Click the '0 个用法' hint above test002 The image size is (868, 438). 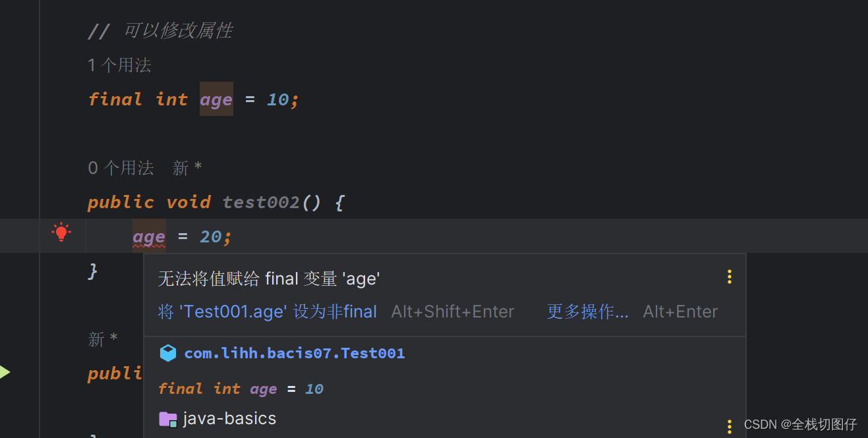click(x=121, y=168)
